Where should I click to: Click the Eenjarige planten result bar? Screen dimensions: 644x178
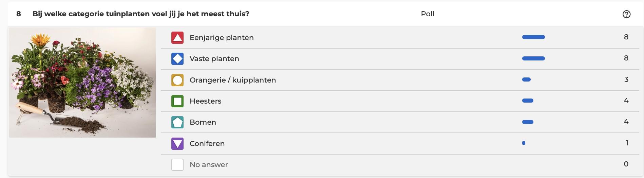pyautogui.click(x=533, y=37)
